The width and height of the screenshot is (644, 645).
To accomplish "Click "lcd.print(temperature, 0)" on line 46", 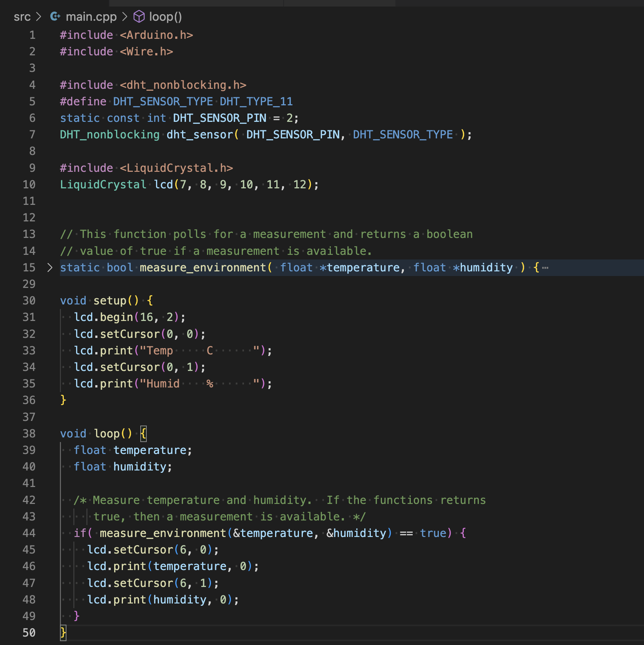I will click(x=169, y=566).
